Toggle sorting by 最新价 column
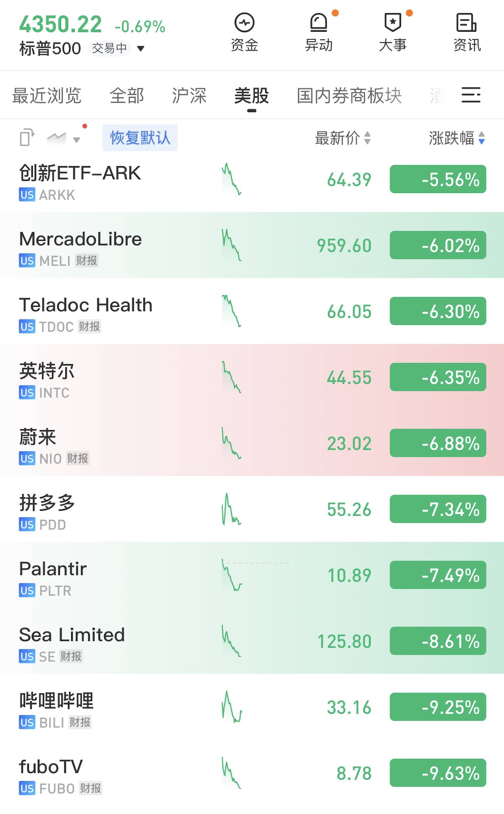Screen dimensions: 504x814 pyautogui.click(x=342, y=138)
